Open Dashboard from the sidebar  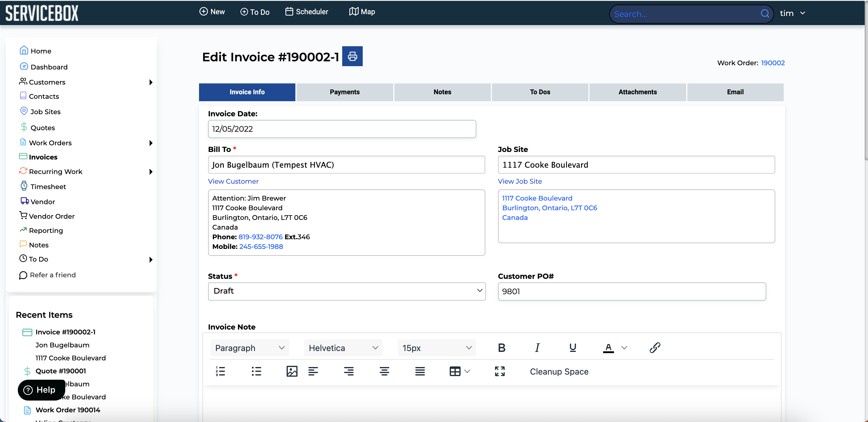44,66
